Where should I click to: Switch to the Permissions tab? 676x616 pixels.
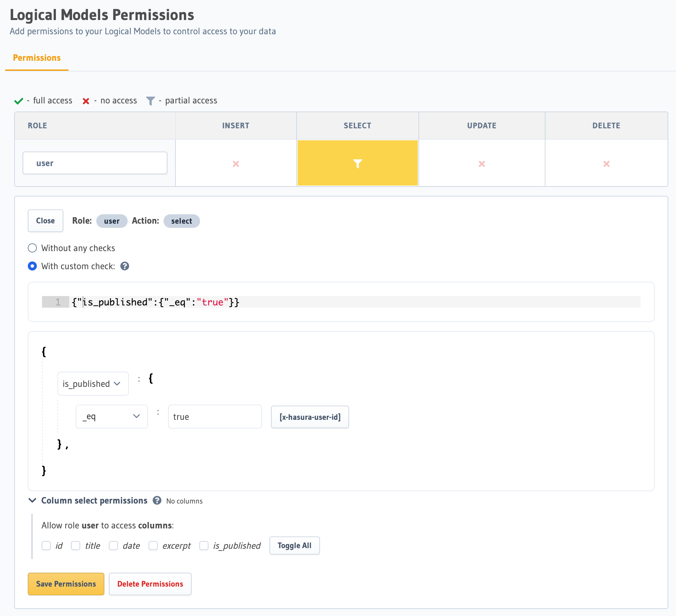tap(37, 58)
